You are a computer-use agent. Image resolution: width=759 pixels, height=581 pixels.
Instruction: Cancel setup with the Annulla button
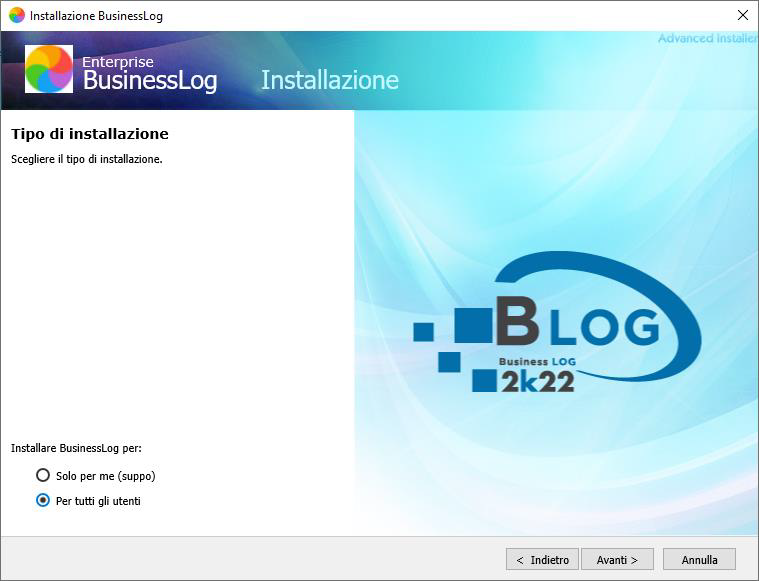(699, 560)
